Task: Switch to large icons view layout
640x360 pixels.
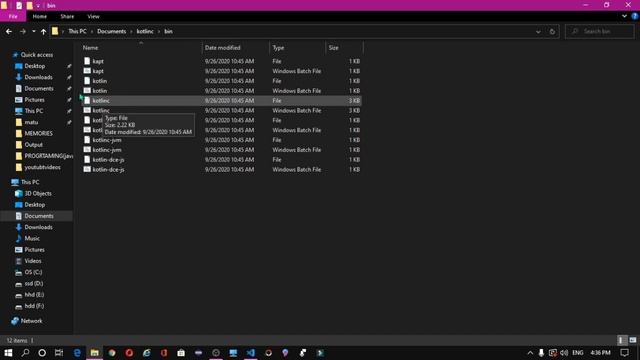Action: [633, 340]
